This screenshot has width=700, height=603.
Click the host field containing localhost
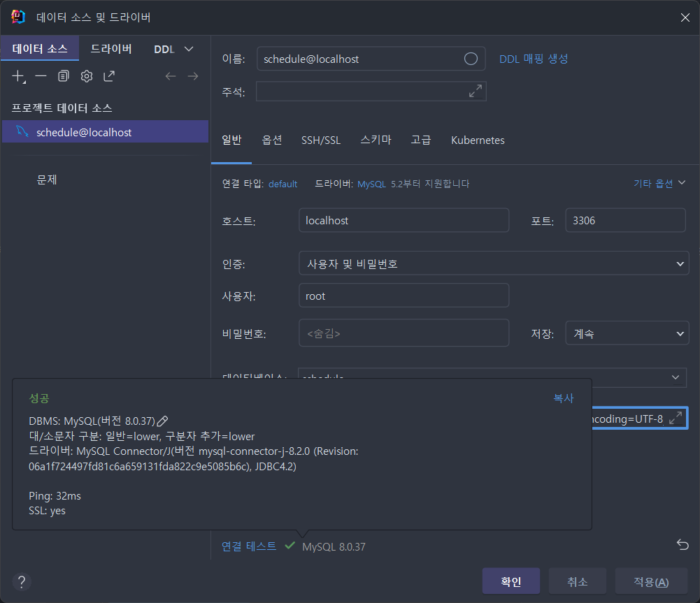pos(403,220)
